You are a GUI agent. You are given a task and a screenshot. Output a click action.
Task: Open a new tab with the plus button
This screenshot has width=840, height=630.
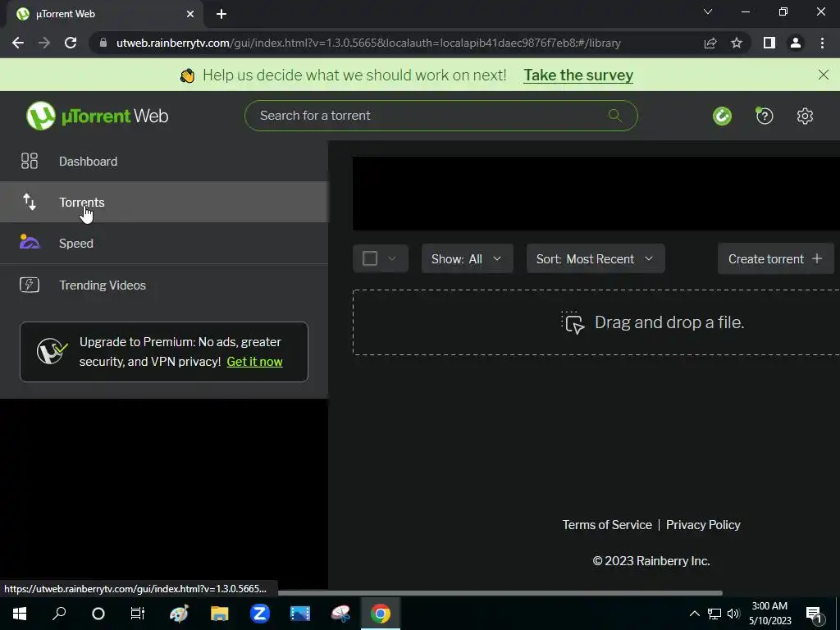221,14
